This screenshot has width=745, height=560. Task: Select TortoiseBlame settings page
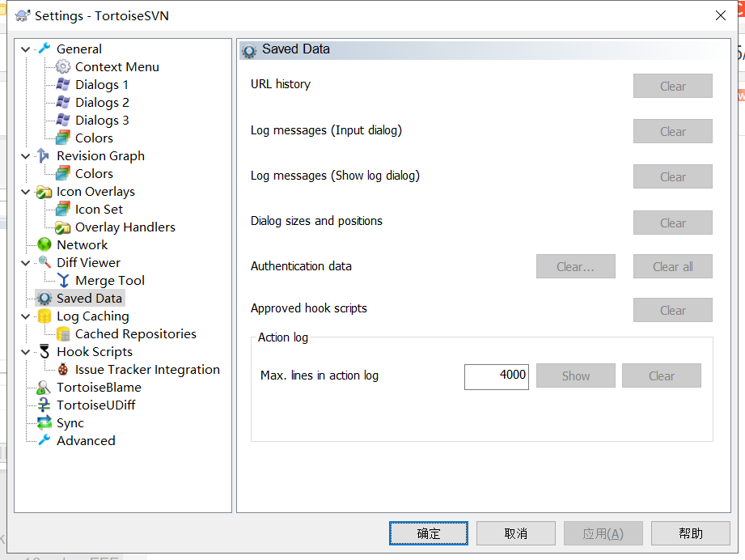[x=99, y=388]
